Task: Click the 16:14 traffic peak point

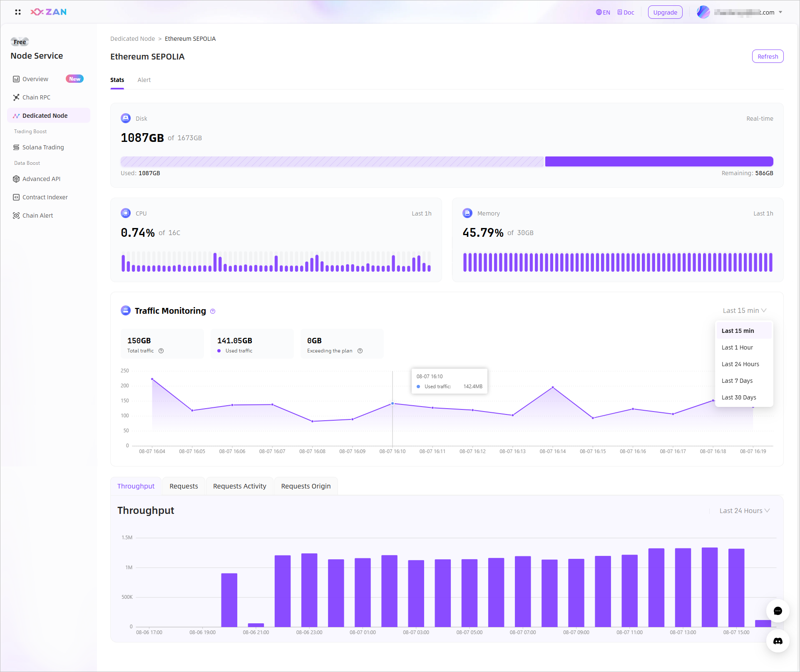Action: point(553,387)
